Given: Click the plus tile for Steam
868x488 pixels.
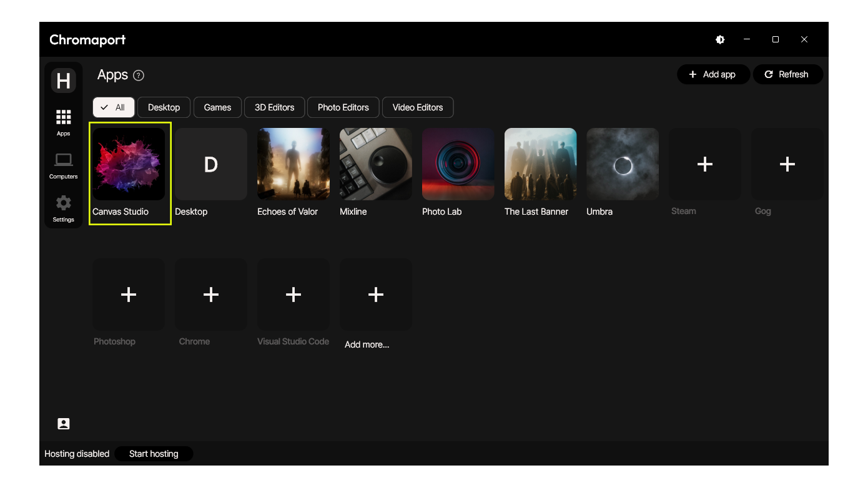Looking at the screenshot, I should (x=704, y=164).
